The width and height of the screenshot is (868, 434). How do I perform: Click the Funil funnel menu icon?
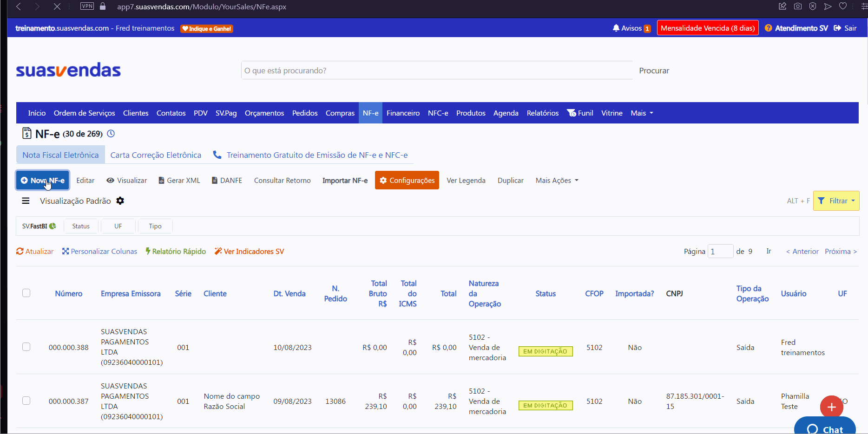pyautogui.click(x=571, y=113)
